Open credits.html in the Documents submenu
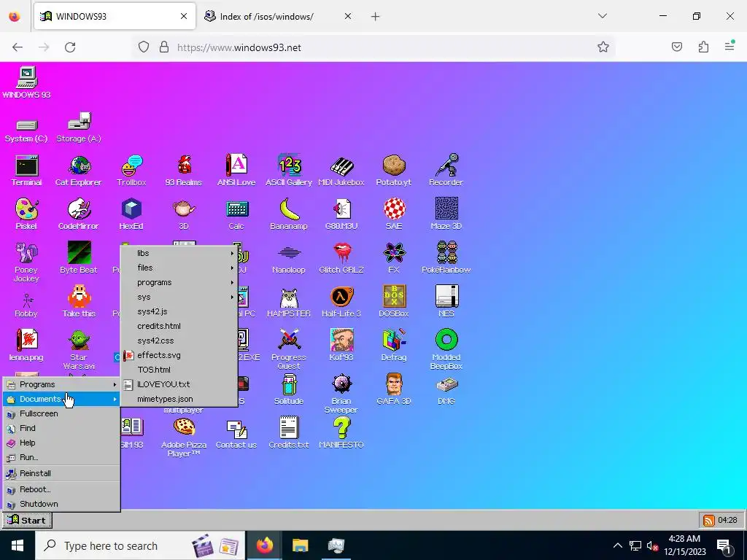Screen dimensions: 747x560 point(179,326)
